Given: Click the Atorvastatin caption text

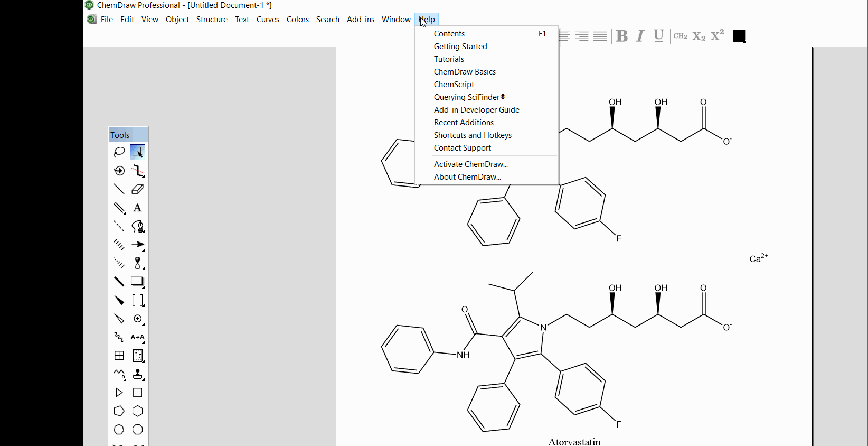Looking at the screenshot, I should (x=574, y=442).
